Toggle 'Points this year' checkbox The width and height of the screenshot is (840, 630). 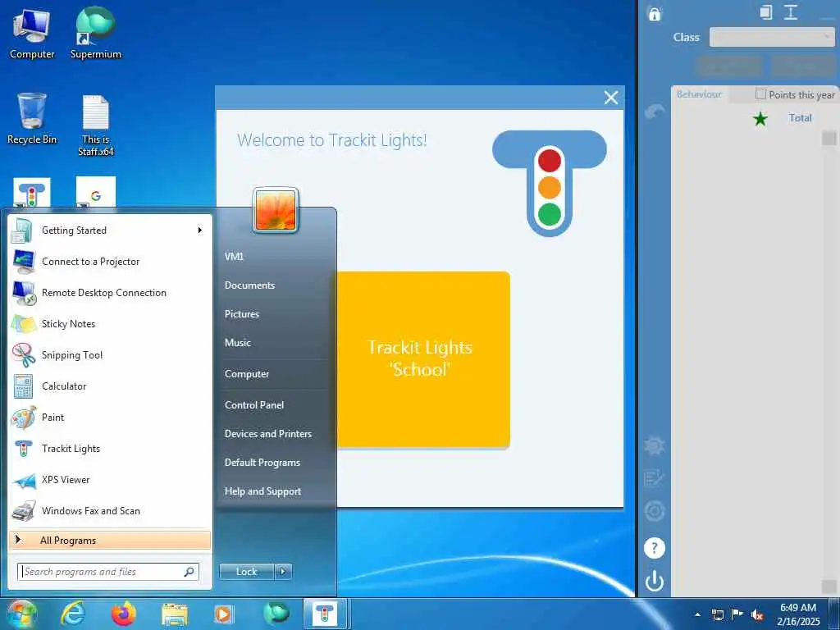[760, 94]
